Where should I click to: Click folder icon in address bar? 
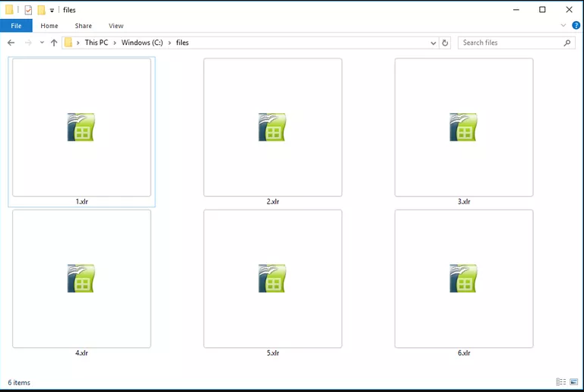coord(68,43)
